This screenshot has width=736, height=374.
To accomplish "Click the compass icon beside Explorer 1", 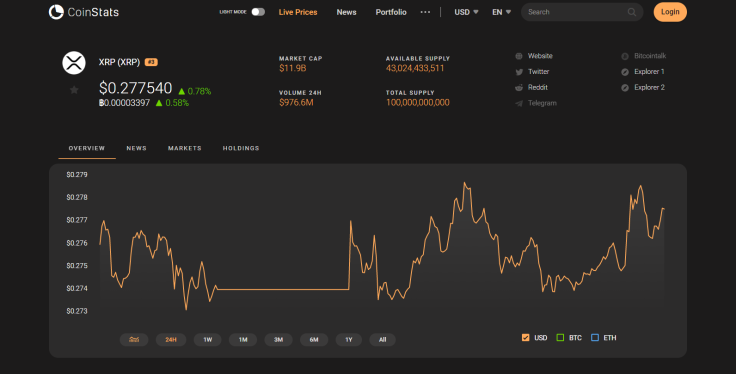I will [625, 72].
